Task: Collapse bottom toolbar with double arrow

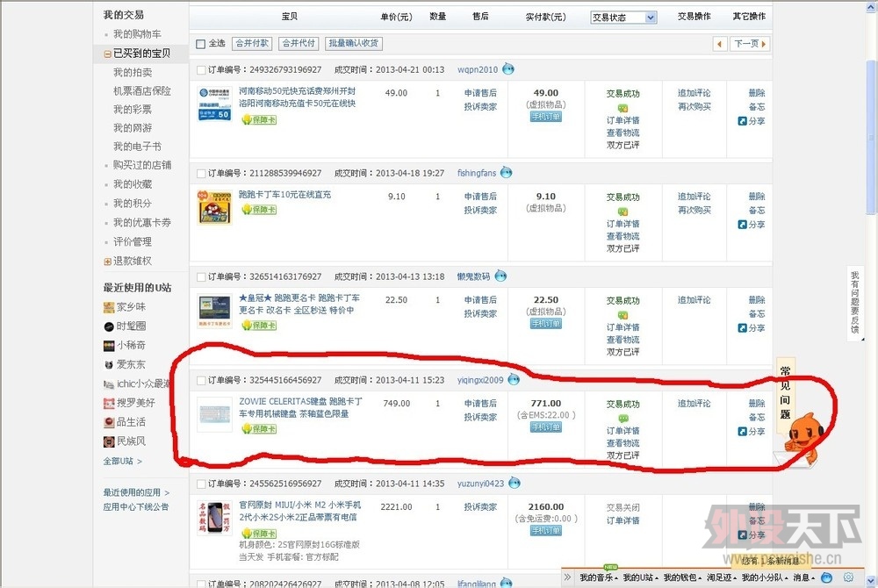Action: click(568, 577)
